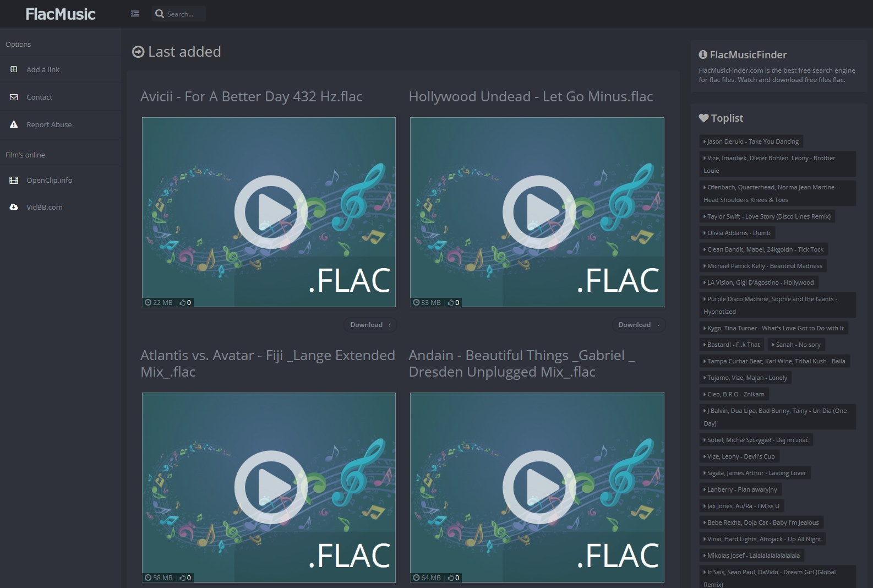873x588 pixels.
Task: Open the Contact menu item
Action: pos(61,97)
